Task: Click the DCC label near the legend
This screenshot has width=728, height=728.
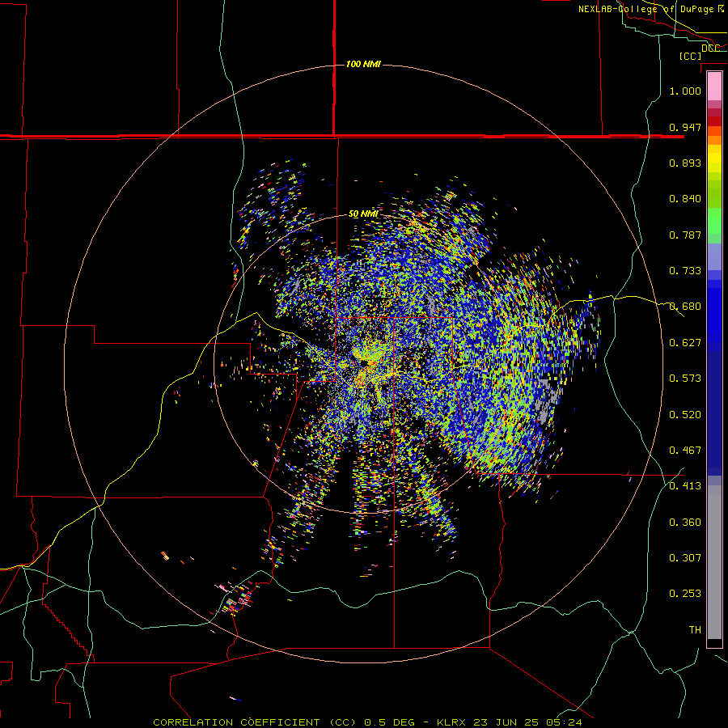Action: (x=710, y=49)
